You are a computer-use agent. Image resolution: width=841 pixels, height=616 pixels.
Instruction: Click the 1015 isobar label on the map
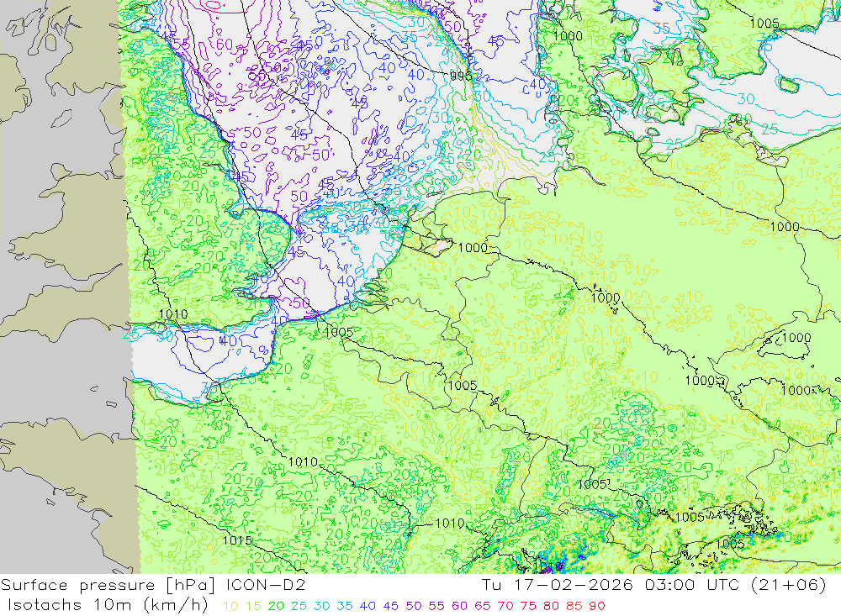tap(237, 540)
